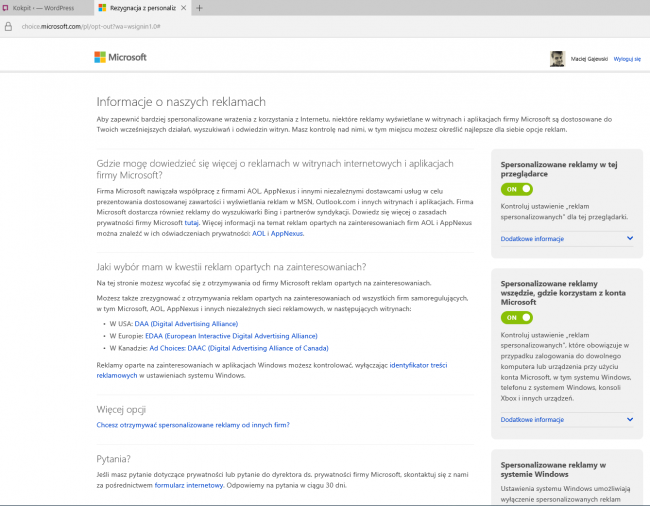Screen dimensions: 650x506
Task: Close the Rezygnacja z personaliz tab
Action: pyautogui.click(x=183, y=8)
